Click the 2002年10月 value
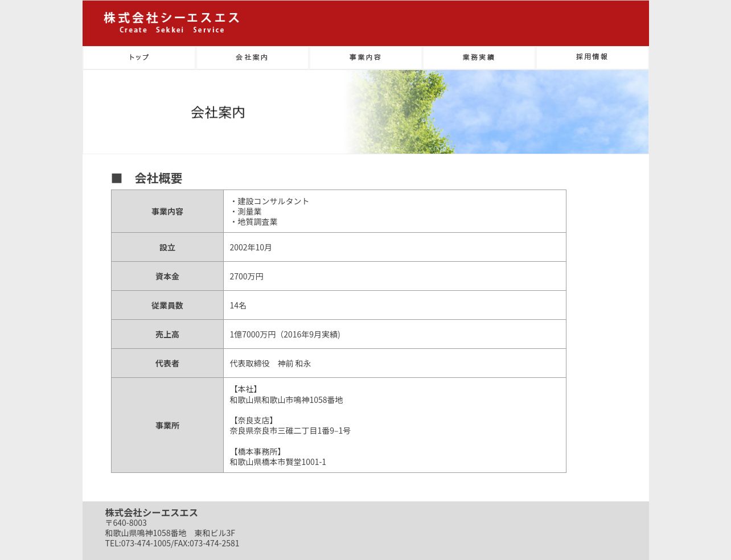The height and width of the screenshot is (560, 731). (x=250, y=247)
